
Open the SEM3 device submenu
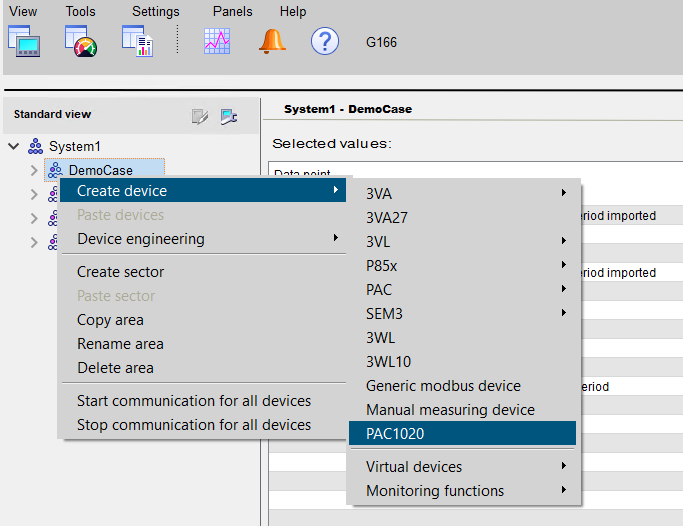pos(463,314)
